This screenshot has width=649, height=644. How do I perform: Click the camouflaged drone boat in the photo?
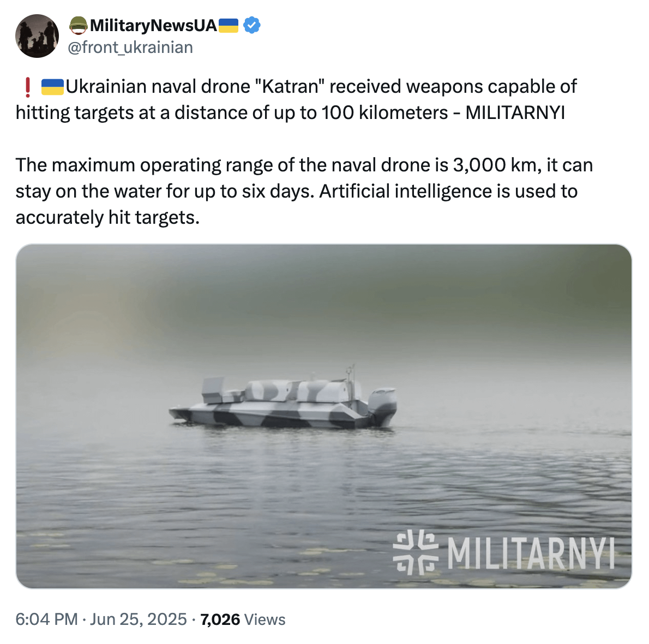(283, 399)
